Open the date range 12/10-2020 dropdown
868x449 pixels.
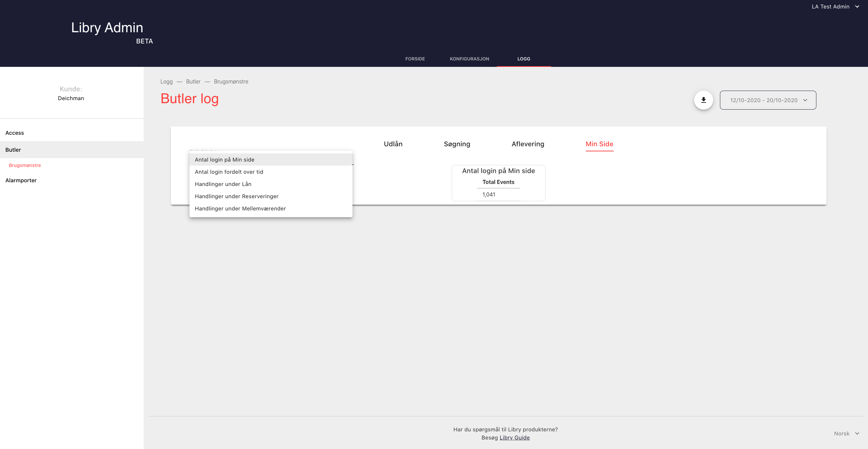(768, 100)
